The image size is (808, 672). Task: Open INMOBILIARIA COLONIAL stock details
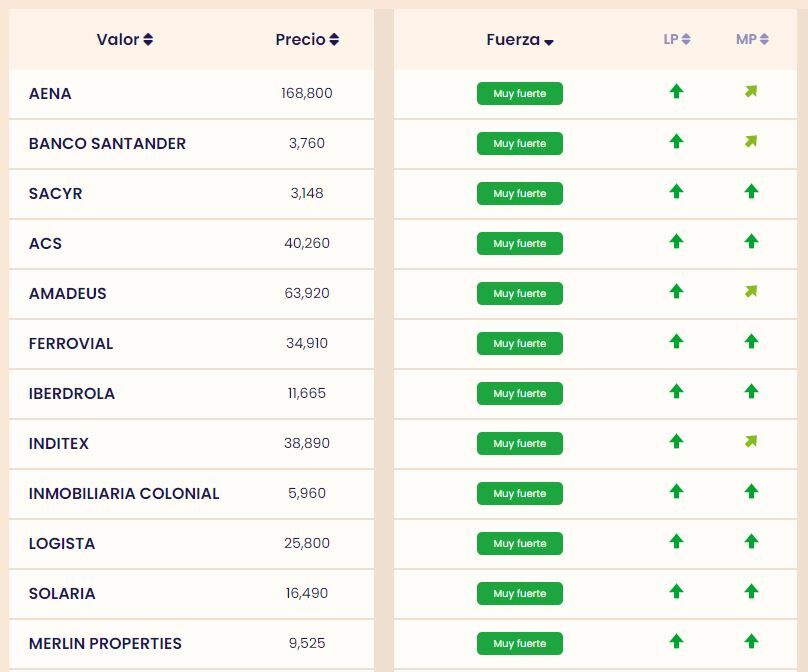click(124, 494)
